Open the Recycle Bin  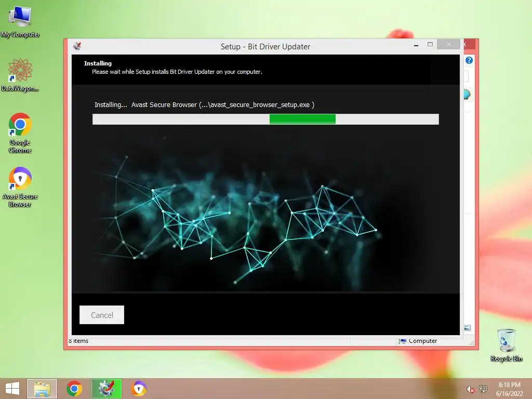tap(506, 345)
